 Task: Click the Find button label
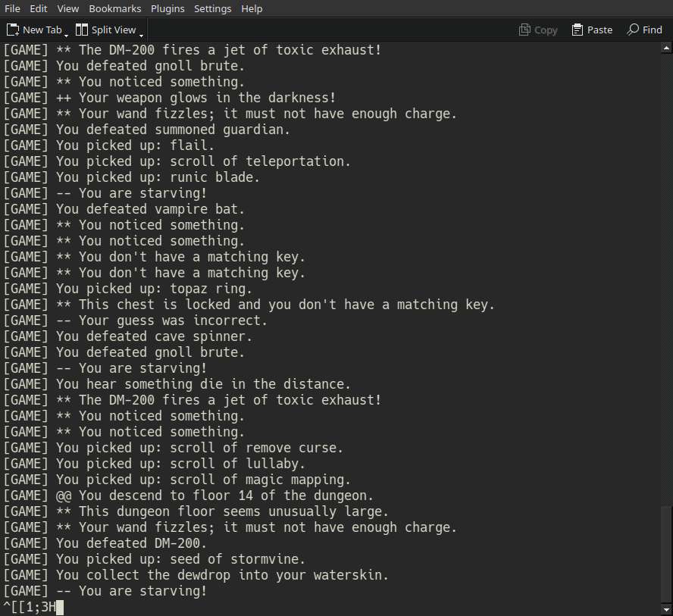(x=653, y=30)
